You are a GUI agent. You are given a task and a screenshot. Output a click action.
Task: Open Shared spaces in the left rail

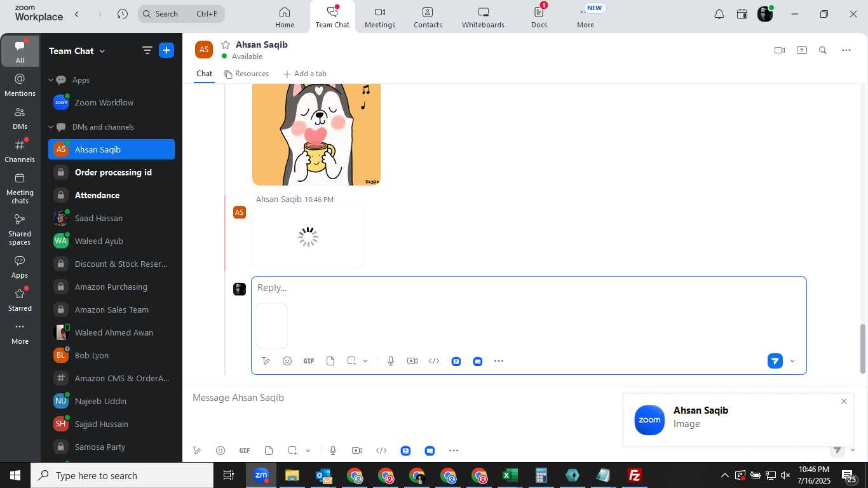point(20,229)
